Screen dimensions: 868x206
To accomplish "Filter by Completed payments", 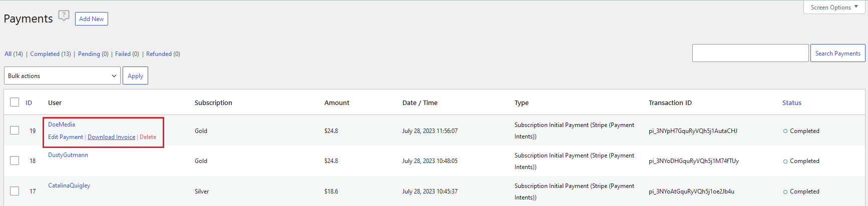I will pyautogui.click(x=45, y=54).
